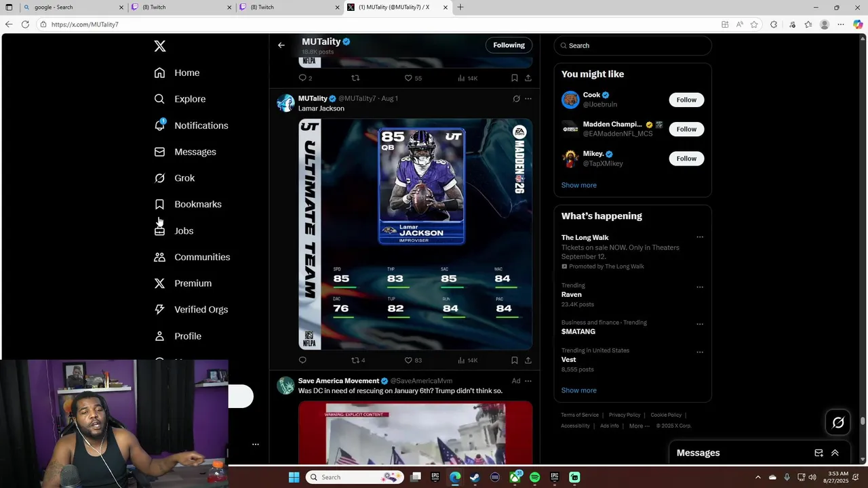The image size is (868, 488).
Task: Repost the Lamar Jackson post
Action: [x=358, y=360]
